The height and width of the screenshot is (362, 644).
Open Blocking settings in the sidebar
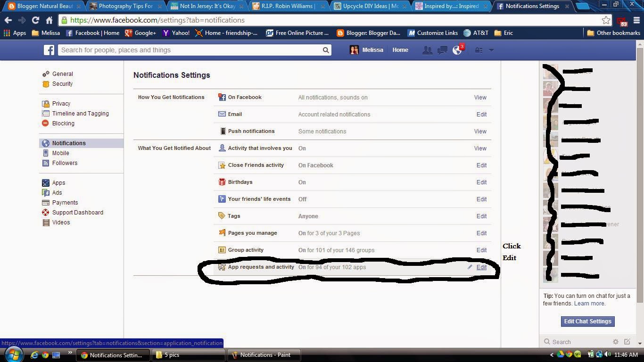coord(63,123)
